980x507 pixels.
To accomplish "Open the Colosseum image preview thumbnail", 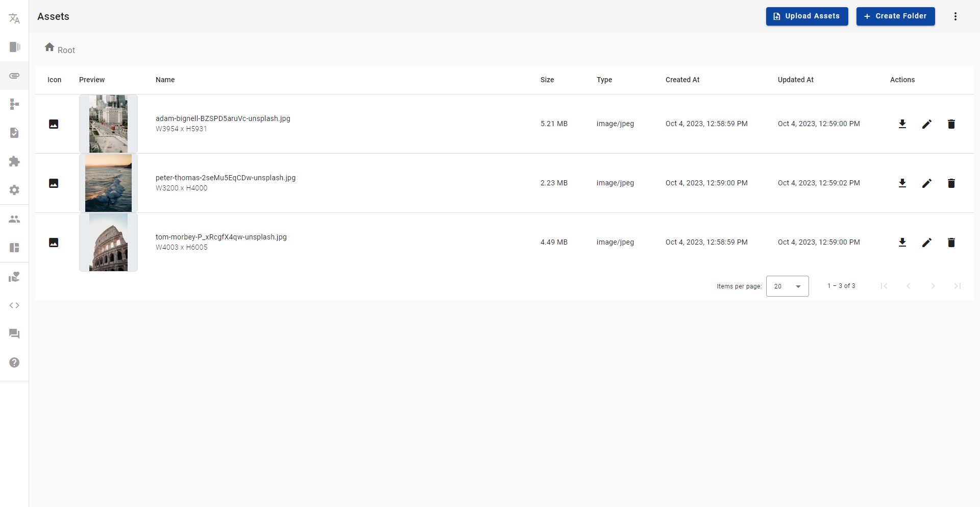I will pos(108,243).
